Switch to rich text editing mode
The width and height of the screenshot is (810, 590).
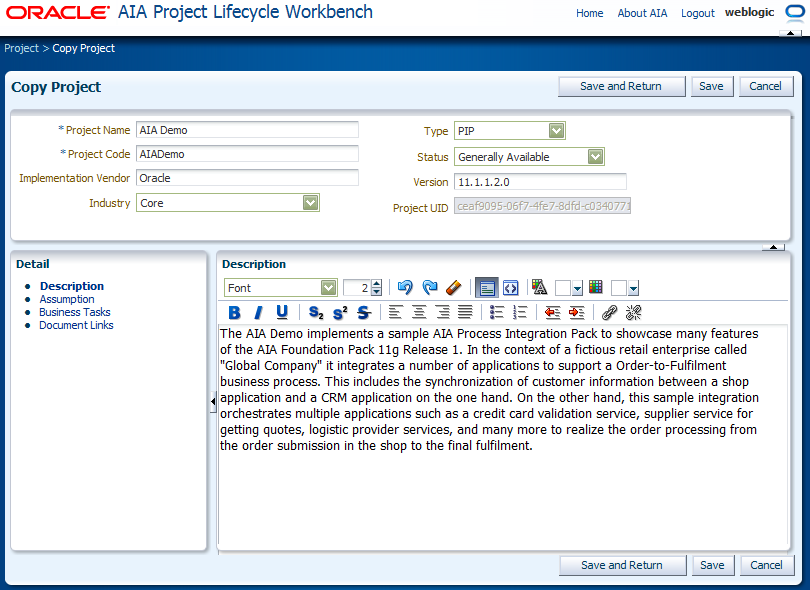(487, 288)
